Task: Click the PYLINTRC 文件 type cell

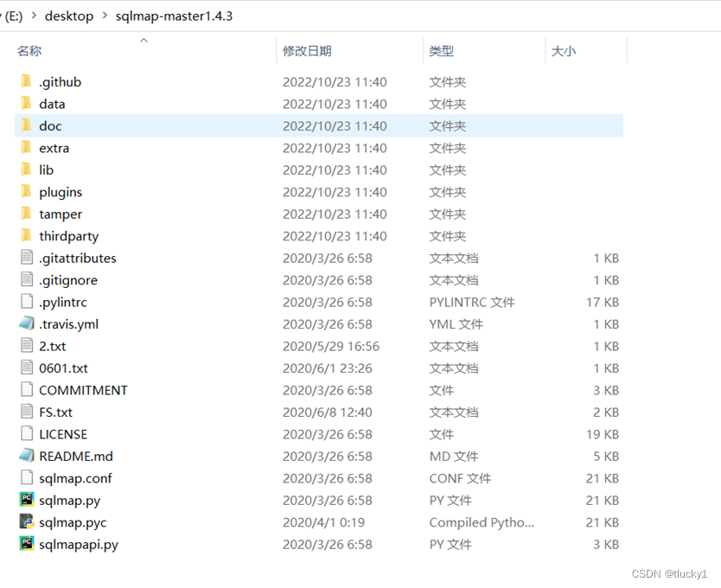Action: click(x=472, y=303)
